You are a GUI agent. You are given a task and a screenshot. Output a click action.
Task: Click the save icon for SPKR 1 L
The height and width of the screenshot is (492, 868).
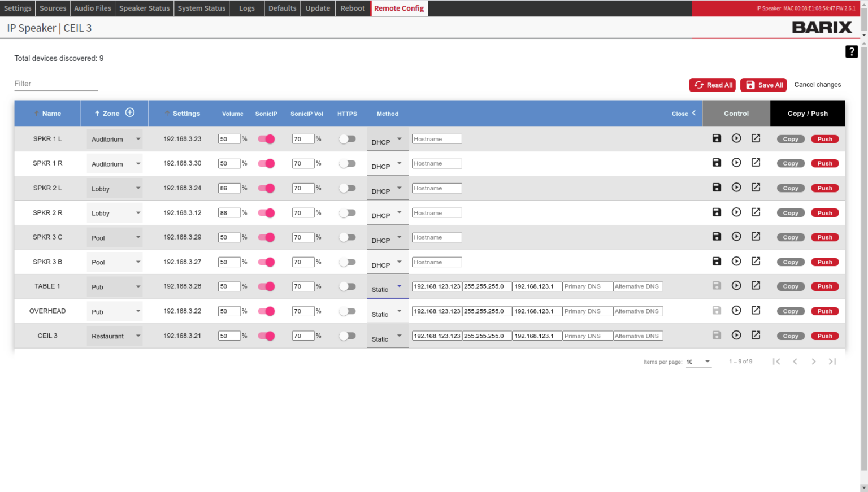[717, 138]
